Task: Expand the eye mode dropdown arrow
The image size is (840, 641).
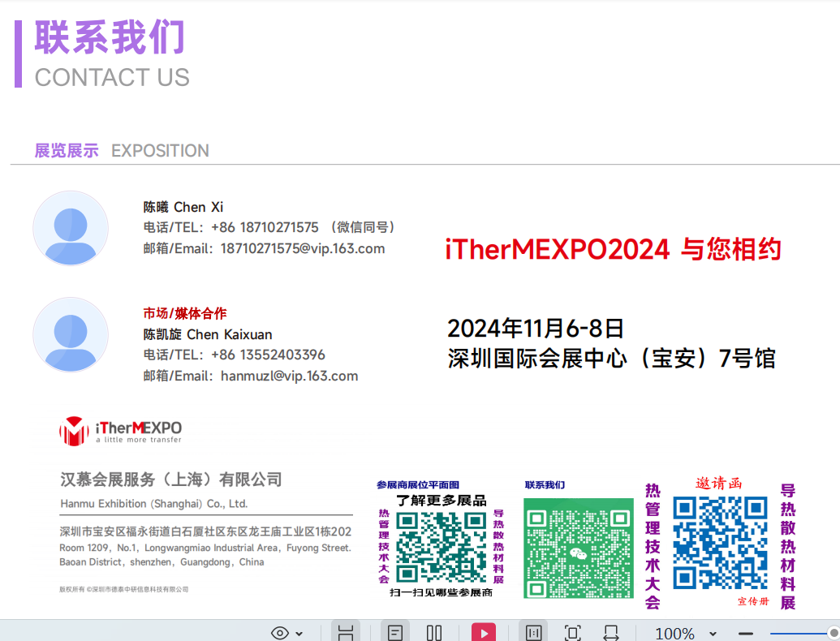Action: [x=299, y=634]
